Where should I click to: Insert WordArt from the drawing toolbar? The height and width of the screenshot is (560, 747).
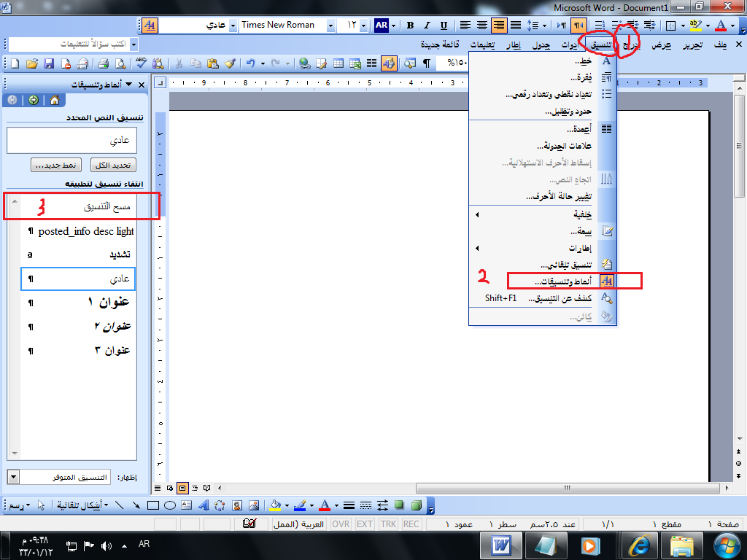click(204, 505)
